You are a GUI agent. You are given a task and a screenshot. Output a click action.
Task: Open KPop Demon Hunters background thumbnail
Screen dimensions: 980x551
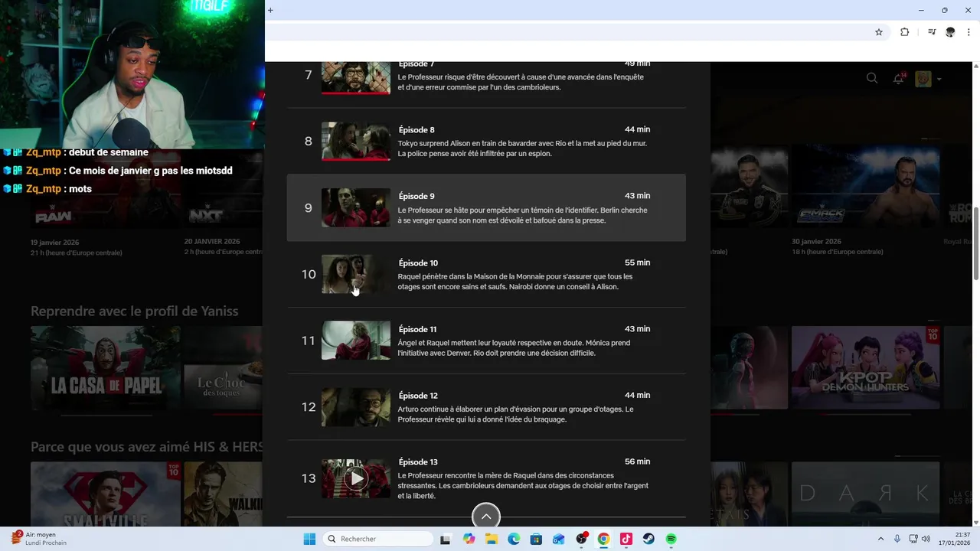[865, 368]
